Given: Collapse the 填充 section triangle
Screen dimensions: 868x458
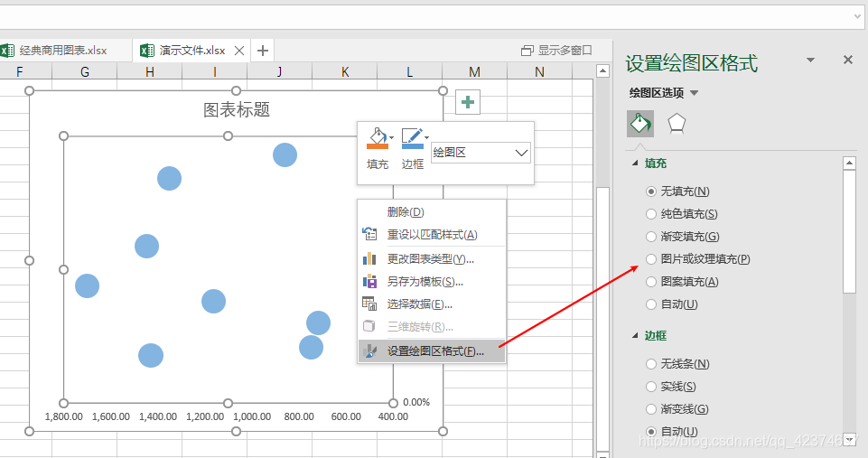Looking at the screenshot, I should tap(635, 164).
